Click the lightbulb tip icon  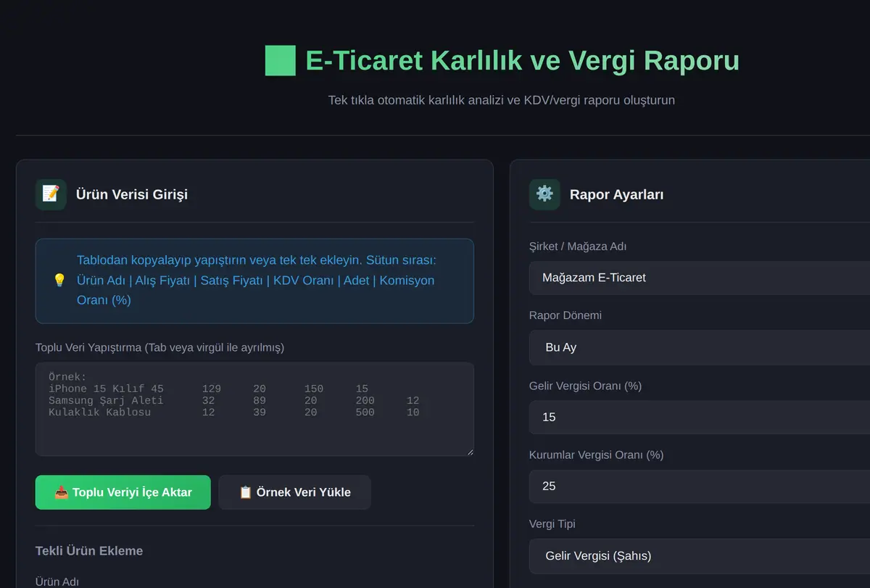pyautogui.click(x=59, y=281)
